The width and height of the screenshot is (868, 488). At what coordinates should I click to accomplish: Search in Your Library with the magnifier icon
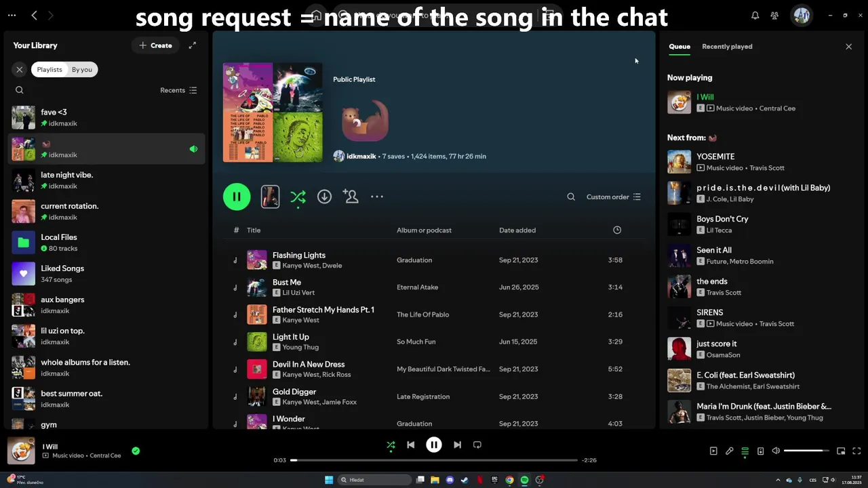(20, 90)
